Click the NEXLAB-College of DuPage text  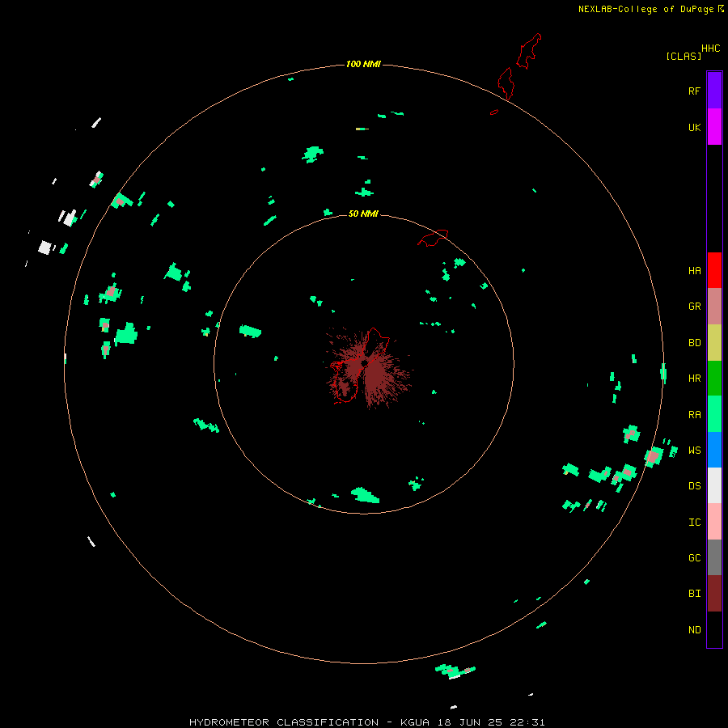tap(645, 9)
